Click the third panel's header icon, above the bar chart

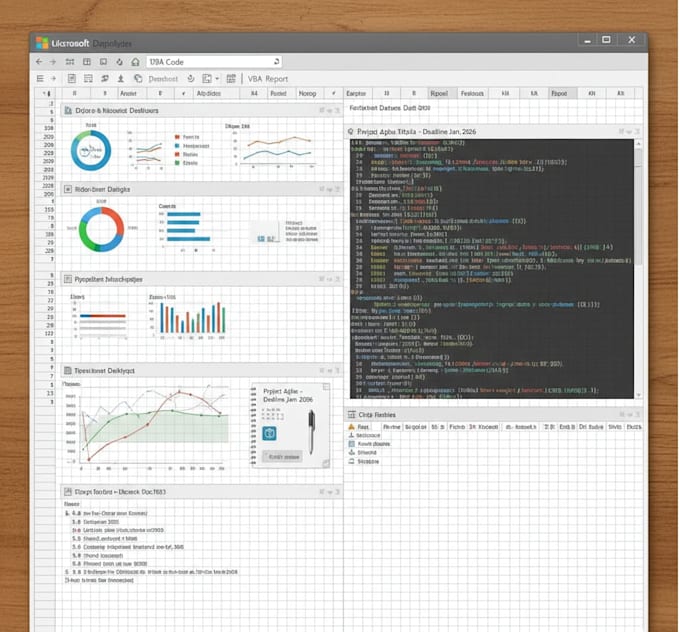(x=68, y=279)
